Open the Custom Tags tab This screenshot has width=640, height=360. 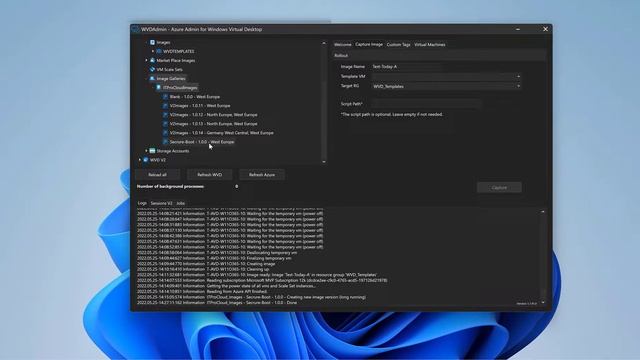398,44
